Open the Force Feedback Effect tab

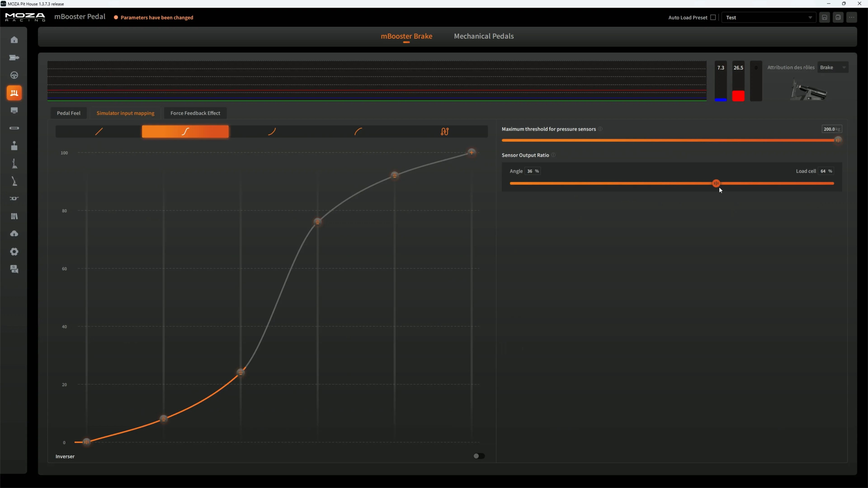(x=195, y=113)
